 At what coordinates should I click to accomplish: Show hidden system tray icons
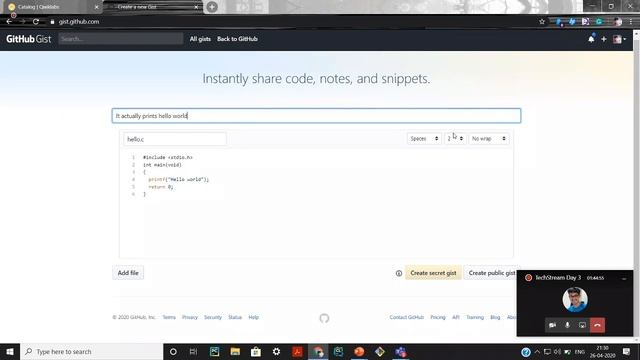537,351
